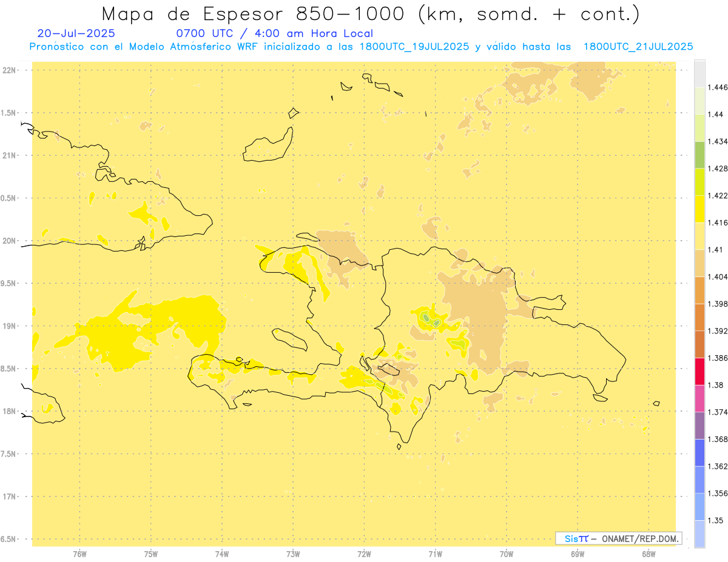Click the "1.356" colorbar label
Viewport: 728px width, 562px height.
click(x=717, y=493)
